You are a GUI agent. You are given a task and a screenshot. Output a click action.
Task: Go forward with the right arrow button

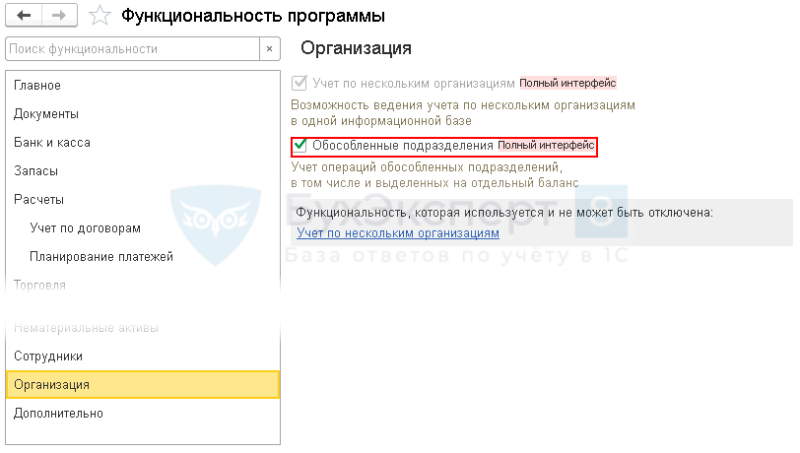point(59,15)
